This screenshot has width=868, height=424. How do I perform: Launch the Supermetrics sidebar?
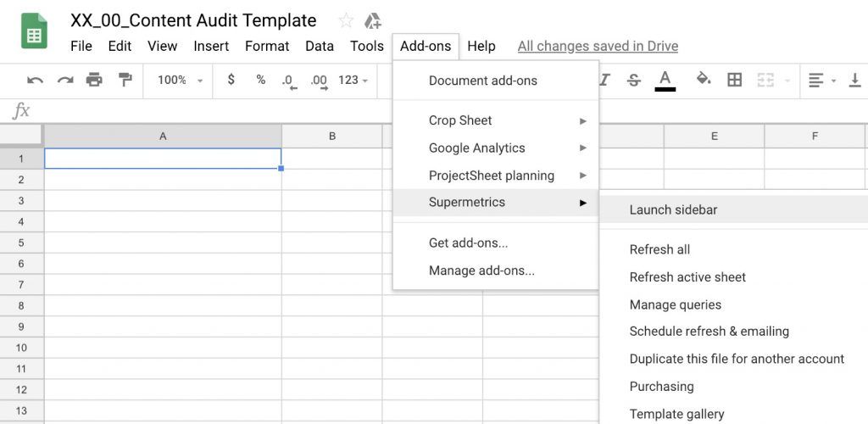click(734, 209)
